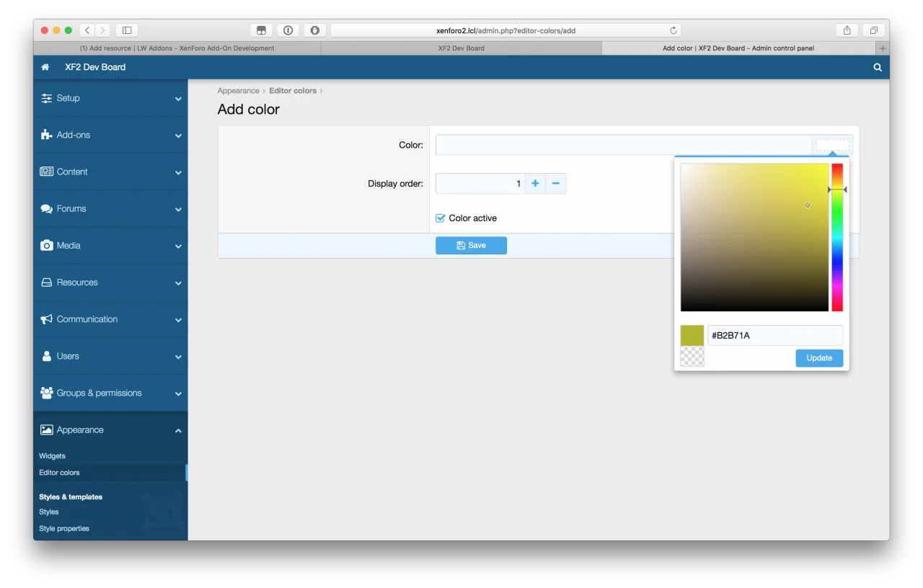The width and height of the screenshot is (923, 588).
Task: Open search via magnifier icon
Action: (878, 67)
